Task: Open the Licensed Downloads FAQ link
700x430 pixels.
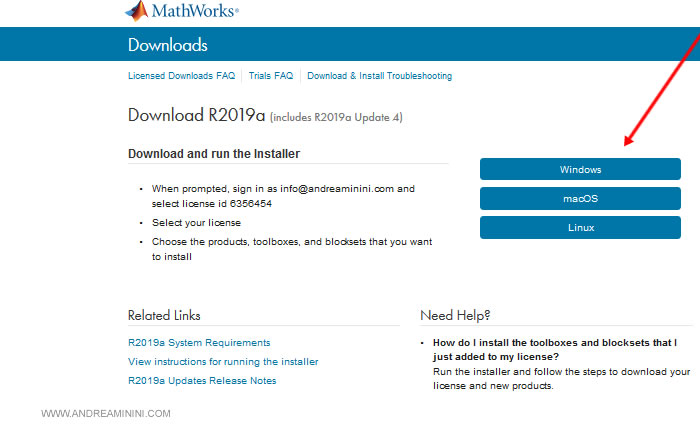Action: click(180, 76)
